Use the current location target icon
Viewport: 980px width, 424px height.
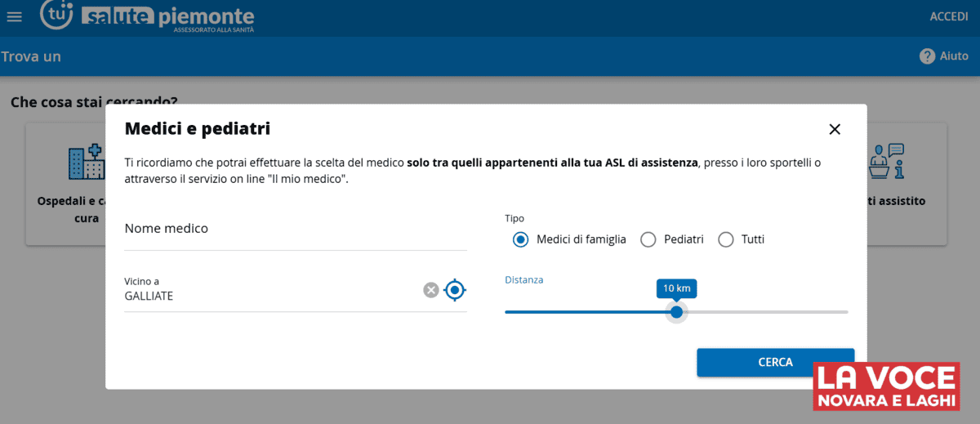coord(455,290)
